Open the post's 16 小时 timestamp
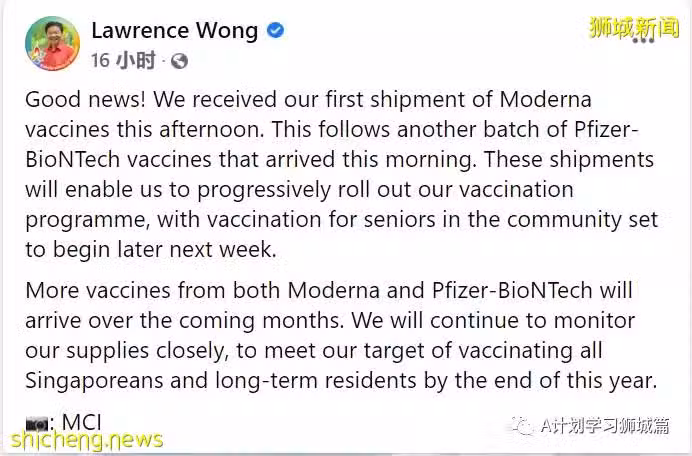The image size is (692, 456). [123, 60]
